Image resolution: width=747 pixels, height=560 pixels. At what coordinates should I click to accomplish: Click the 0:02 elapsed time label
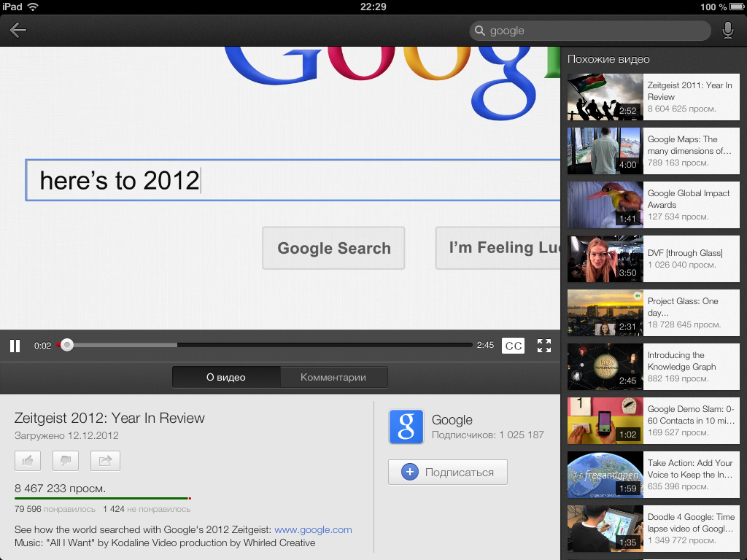(42, 346)
